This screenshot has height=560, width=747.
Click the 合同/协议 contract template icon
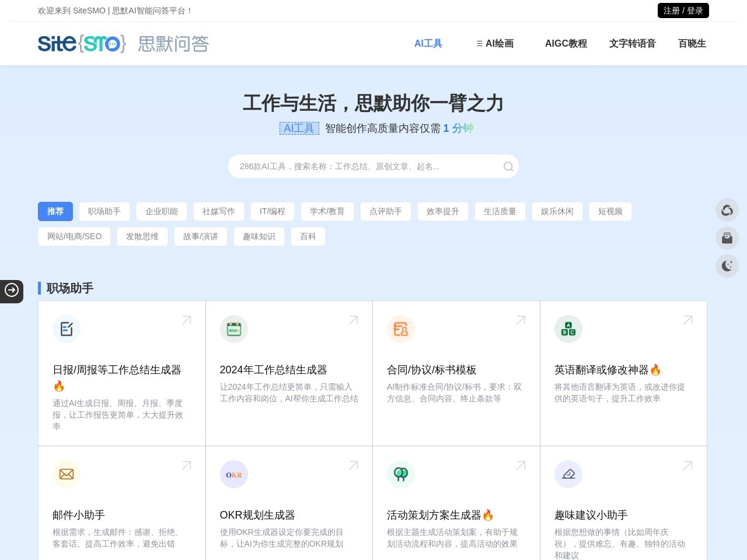point(401,329)
